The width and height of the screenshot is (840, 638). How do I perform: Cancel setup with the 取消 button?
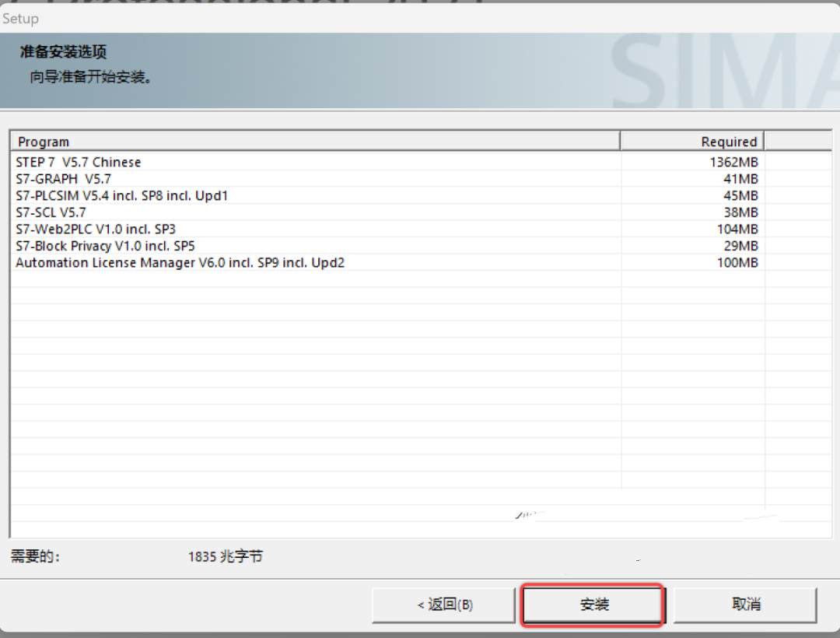coord(745,605)
